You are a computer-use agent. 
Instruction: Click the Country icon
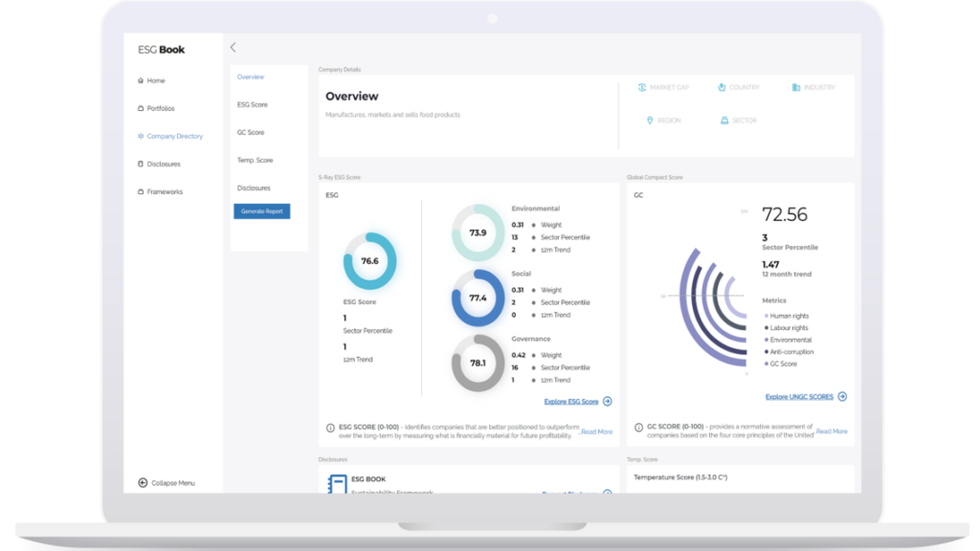coord(722,87)
